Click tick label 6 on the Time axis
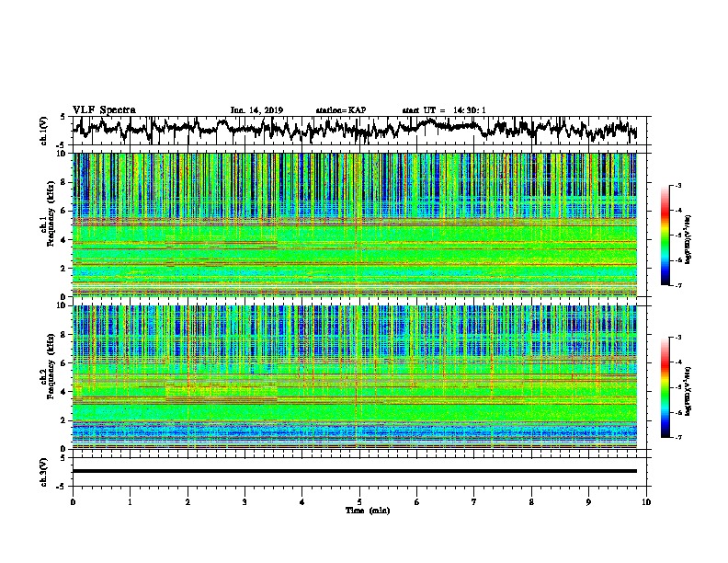The image size is (728, 563). (x=416, y=502)
